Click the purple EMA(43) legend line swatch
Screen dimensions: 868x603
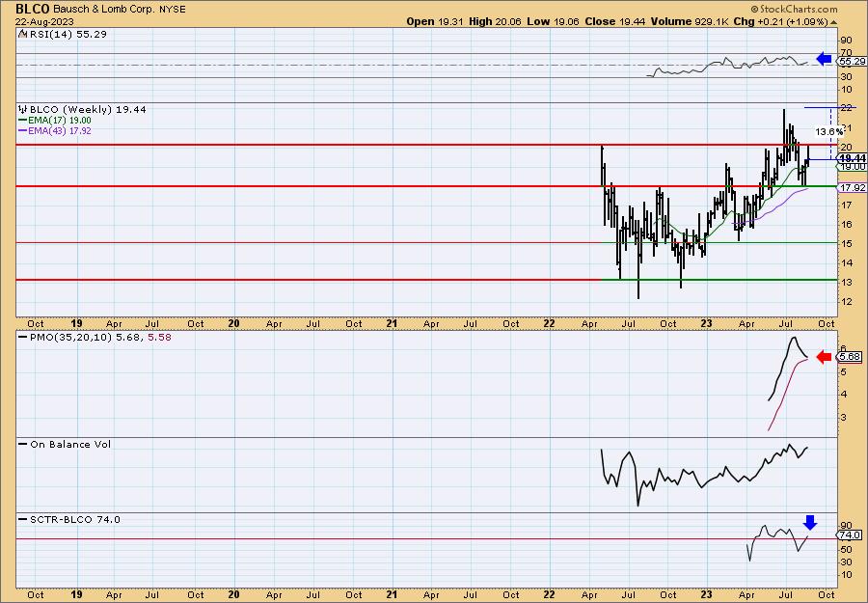pyautogui.click(x=23, y=130)
